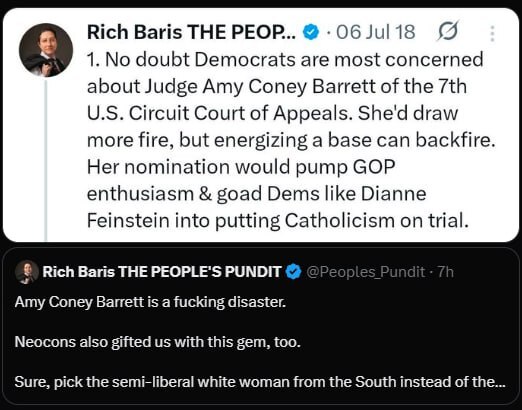Viewport: 522px width, 410px height.
Task: Open the '06 Jul 18' timestamp link
Action: click(x=376, y=32)
